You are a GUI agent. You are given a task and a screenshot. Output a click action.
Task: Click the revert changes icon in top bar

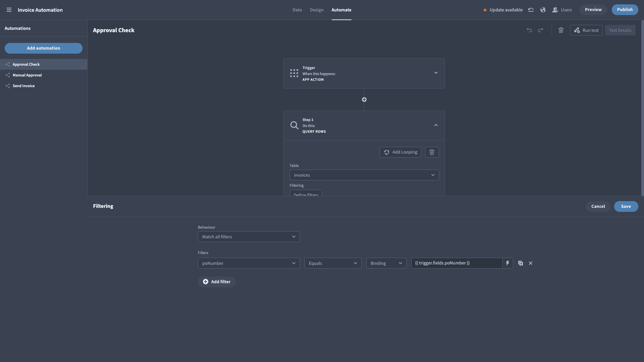point(531,10)
